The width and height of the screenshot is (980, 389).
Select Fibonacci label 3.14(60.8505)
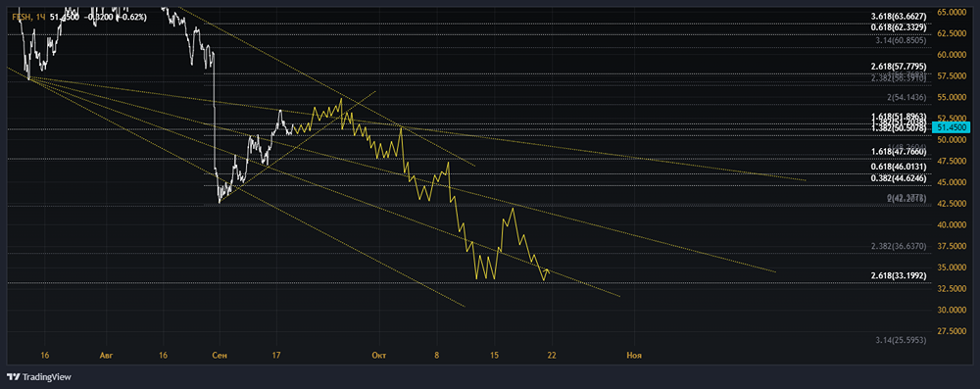point(902,40)
